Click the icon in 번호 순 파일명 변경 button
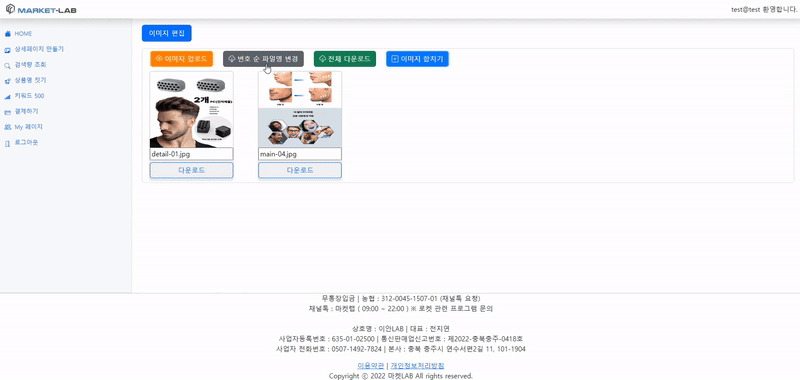Image resolution: width=800 pixels, height=380 pixels. 232,59
